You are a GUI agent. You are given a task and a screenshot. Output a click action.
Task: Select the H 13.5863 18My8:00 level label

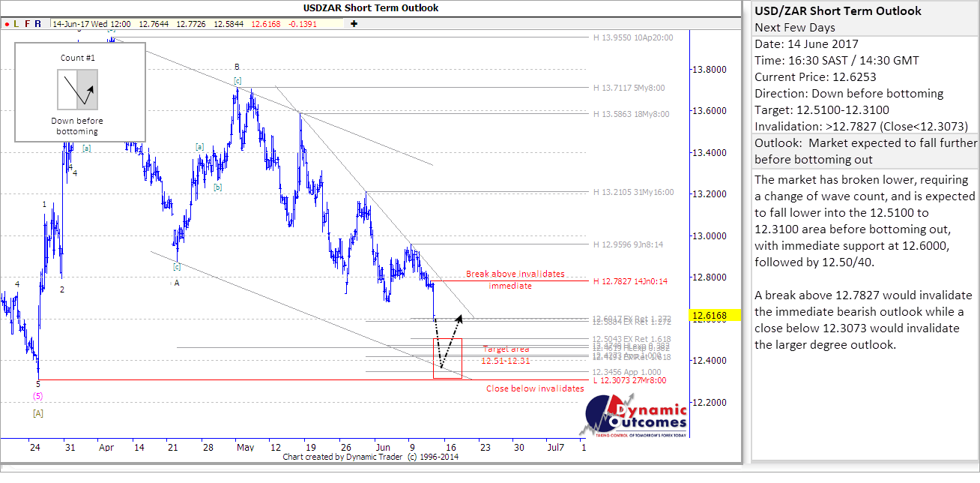click(x=631, y=114)
